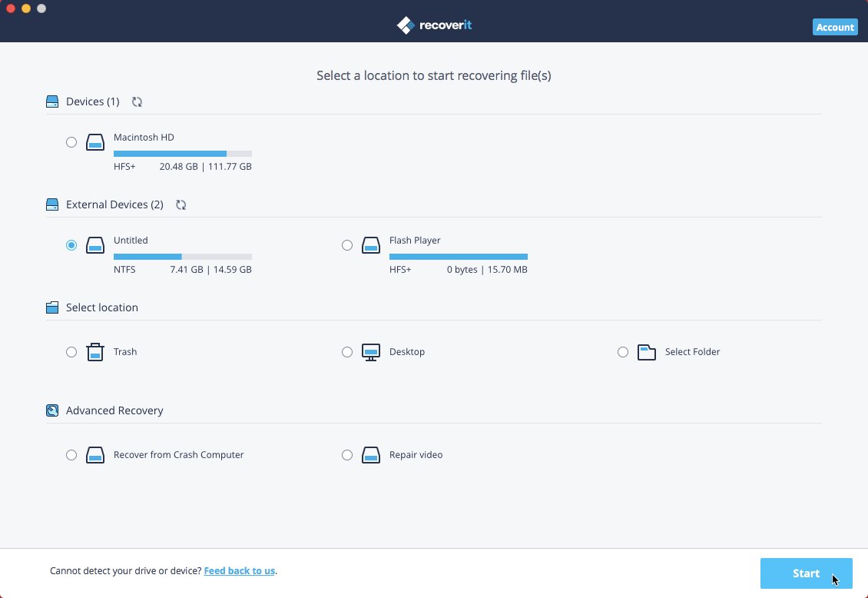
Task: Refresh the Devices list
Action: (137, 101)
